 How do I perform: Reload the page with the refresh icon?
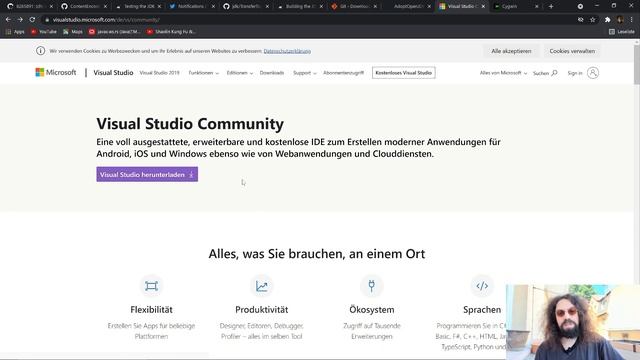click(32, 20)
